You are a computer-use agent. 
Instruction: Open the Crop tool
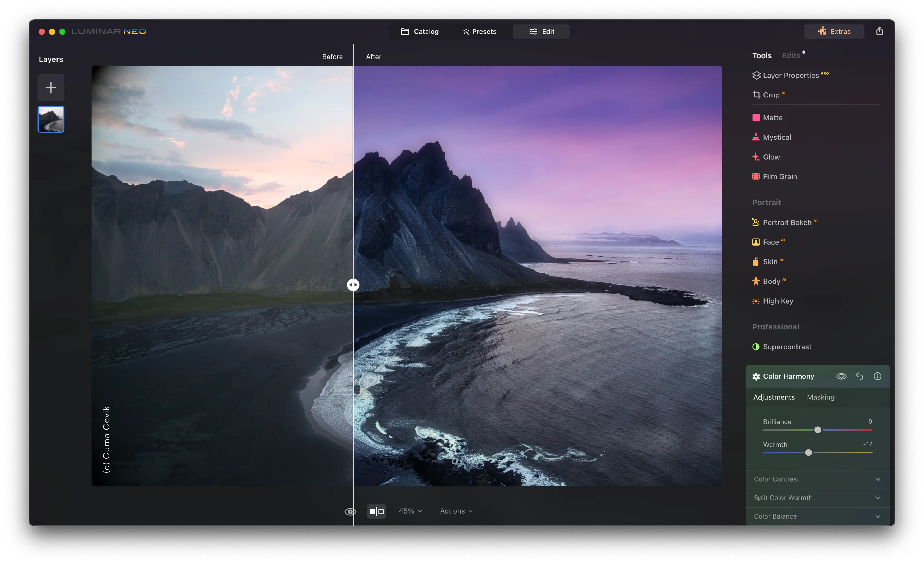pos(770,95)
